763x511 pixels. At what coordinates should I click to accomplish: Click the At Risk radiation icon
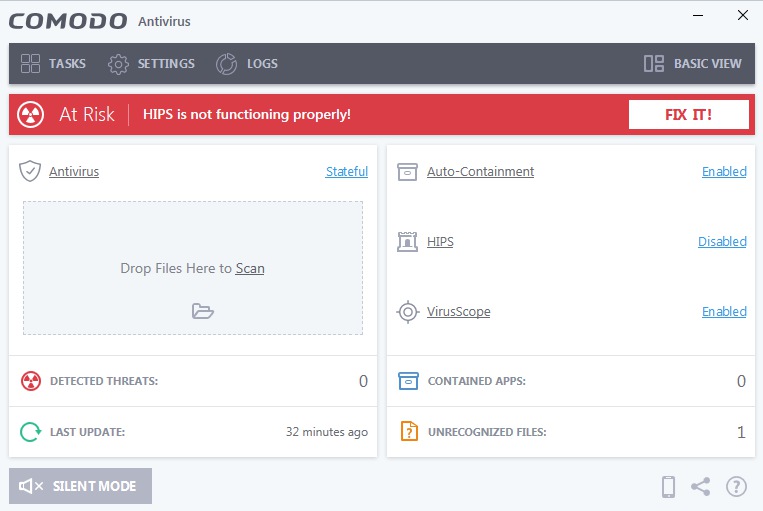click(31, 115)
